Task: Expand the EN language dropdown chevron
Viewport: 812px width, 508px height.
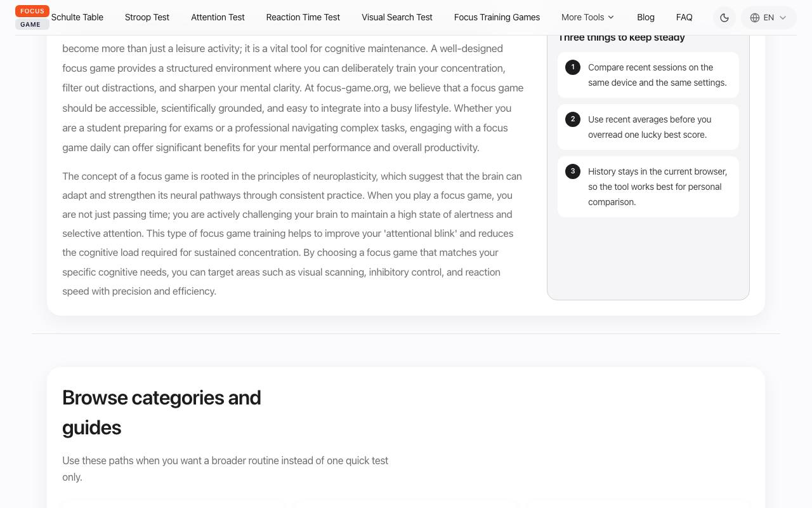Action: coord(783,18)
